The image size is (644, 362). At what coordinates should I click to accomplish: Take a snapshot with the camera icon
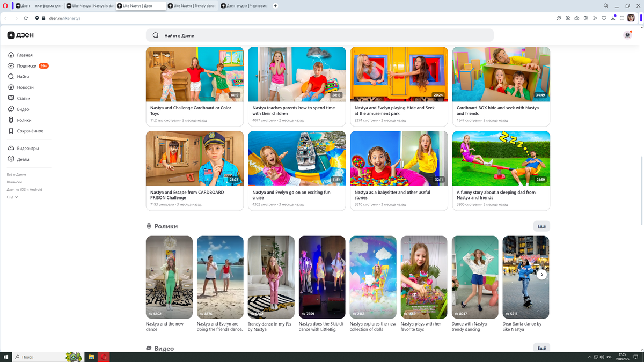tap(577, 18)
